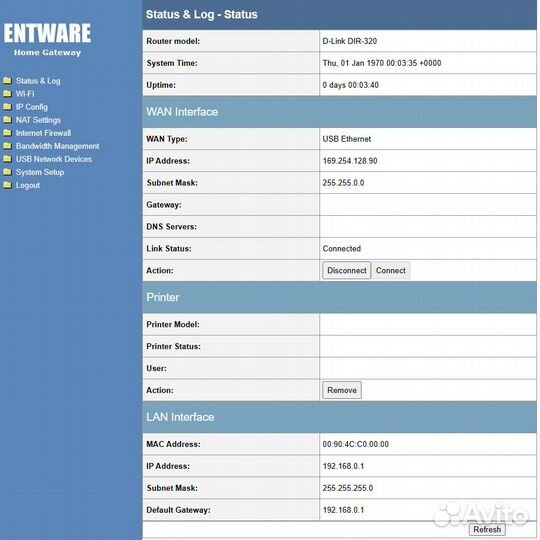Click the Connect button for WAN
This screenshot has width=540, height=540.
(x=391, y=270)
